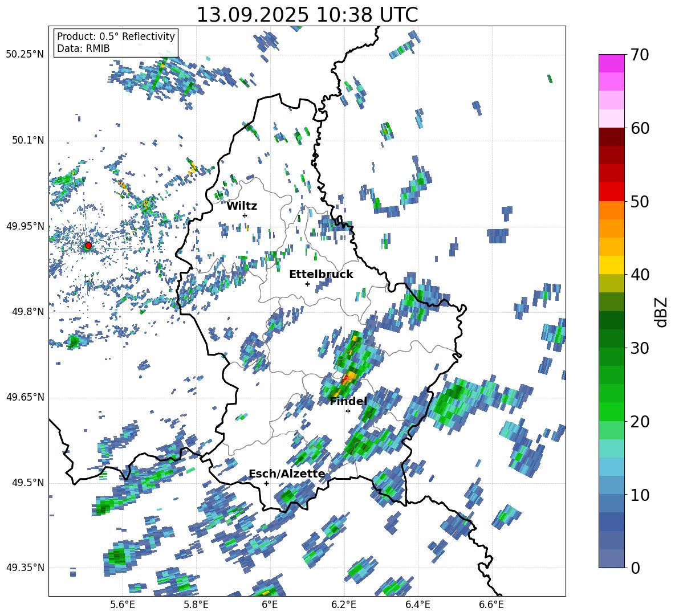Click the 60 label on the colorbar

(639, 128)
